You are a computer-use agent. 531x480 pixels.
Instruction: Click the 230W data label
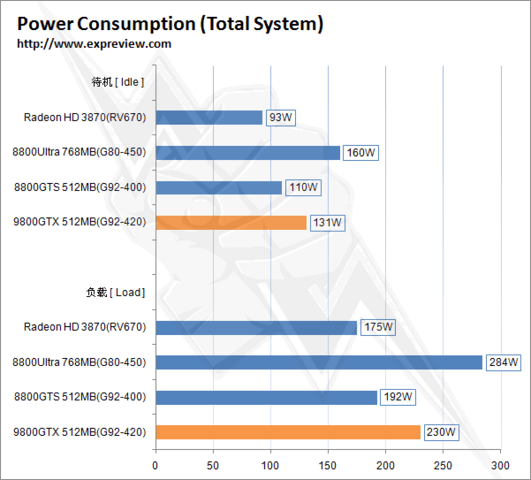pyautogui.click(x=441, y=432)
